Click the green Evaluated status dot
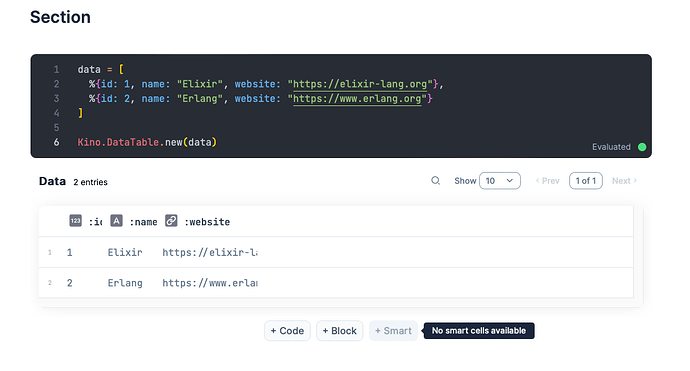This screenshot has width=690, height=371. coord(642,147)
